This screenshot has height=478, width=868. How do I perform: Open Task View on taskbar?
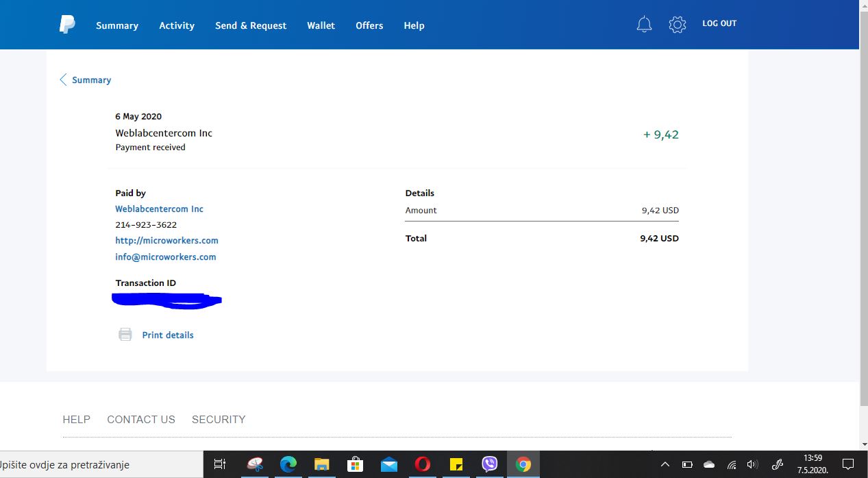(x=220, y=464)
